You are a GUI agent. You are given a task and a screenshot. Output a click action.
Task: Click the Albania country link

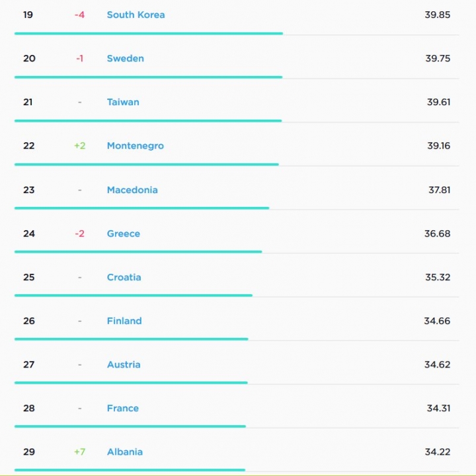(125, 452)
